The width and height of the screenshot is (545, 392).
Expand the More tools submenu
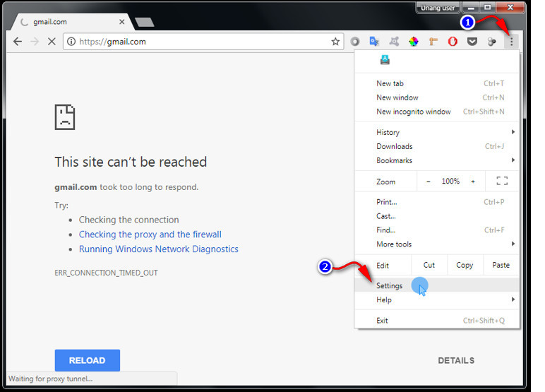(437, 244)
